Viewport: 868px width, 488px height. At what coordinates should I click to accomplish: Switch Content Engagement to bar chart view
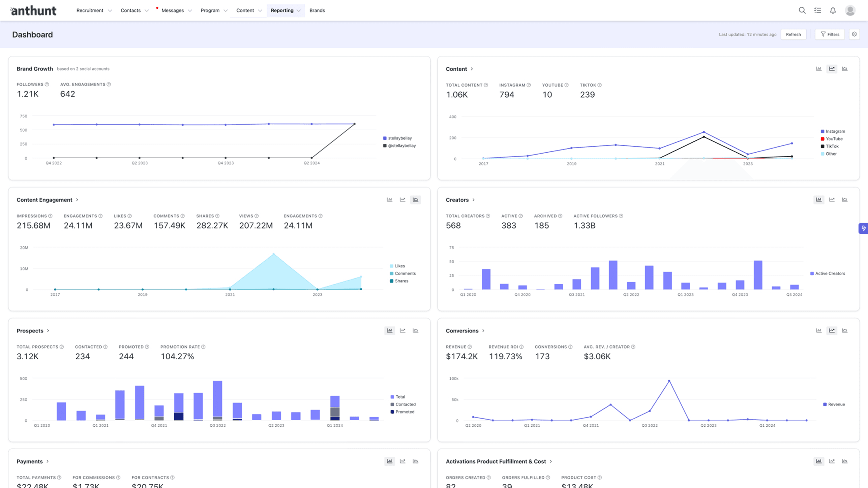[x=390, y=200]
